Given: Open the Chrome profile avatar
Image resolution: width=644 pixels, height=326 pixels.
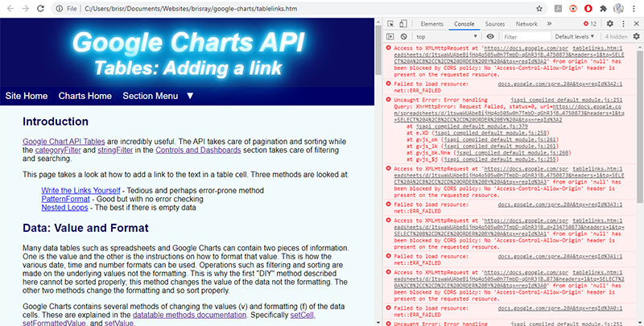Looking at the screenshot, I should [x=618, y=9].
